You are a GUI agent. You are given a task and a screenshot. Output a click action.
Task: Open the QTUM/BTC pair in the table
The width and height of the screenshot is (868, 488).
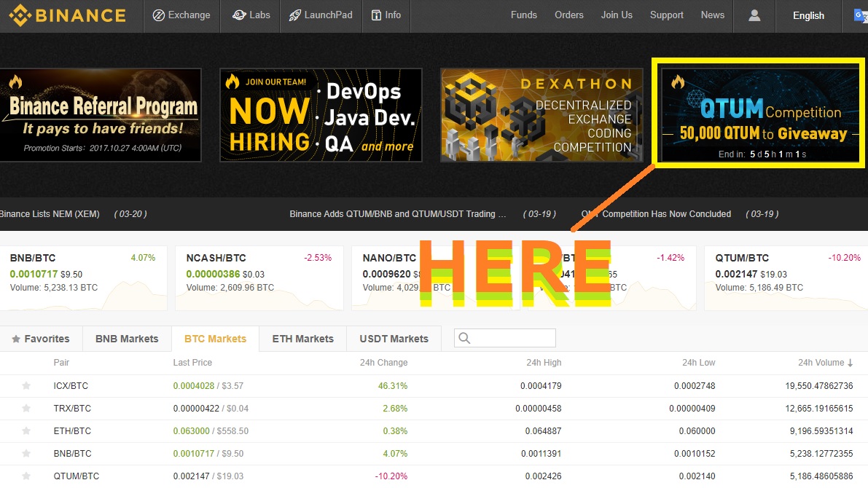pos(434,476)
